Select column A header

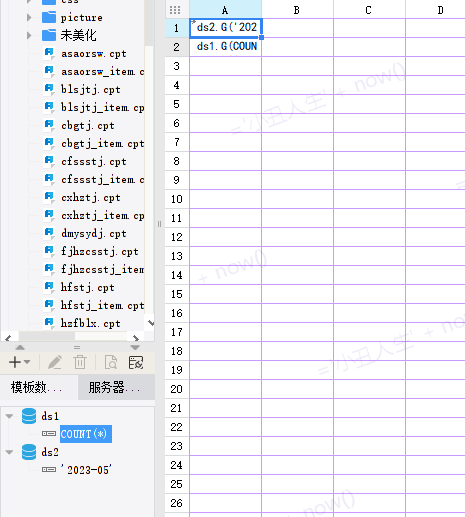click(225, 10)
